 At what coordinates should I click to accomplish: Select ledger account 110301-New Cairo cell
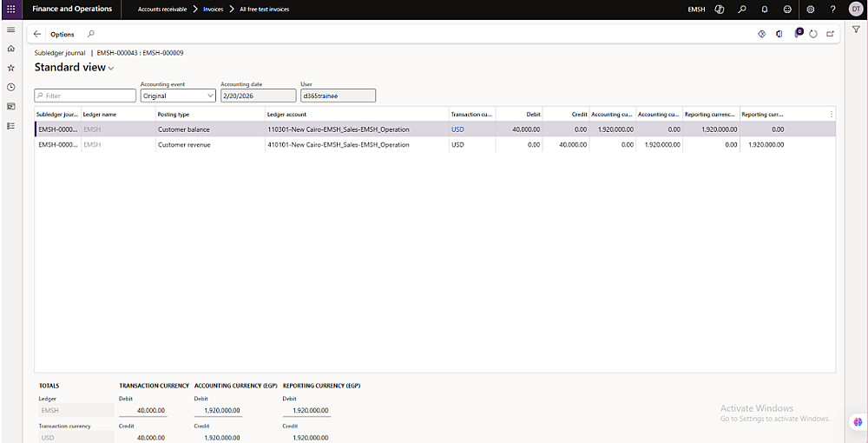coord(357,129)
